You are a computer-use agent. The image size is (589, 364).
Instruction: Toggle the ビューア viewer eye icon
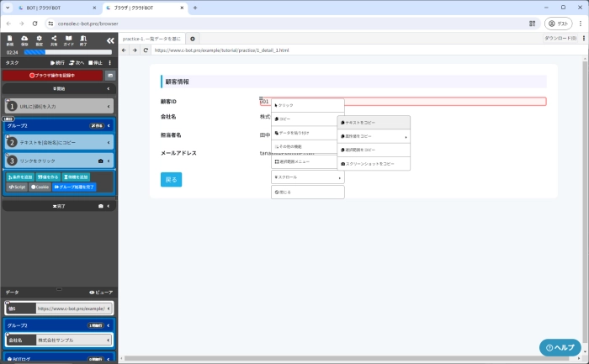(101, 292)
